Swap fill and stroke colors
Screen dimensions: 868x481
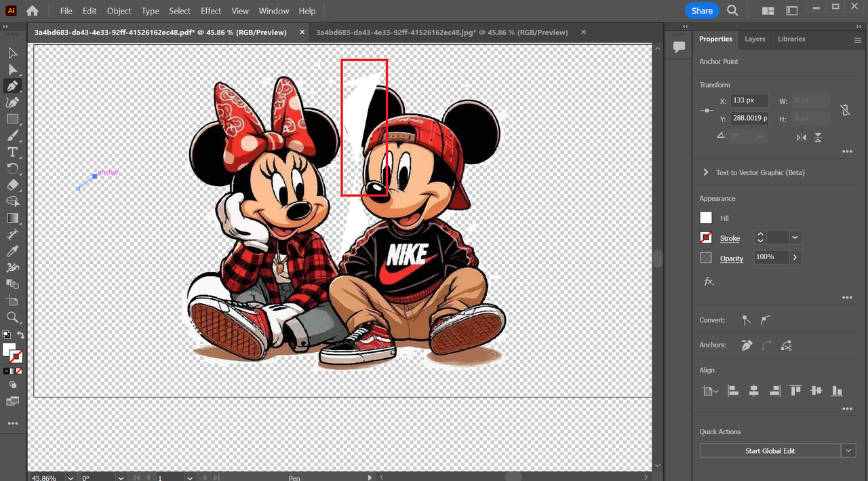tap(20, 335)
